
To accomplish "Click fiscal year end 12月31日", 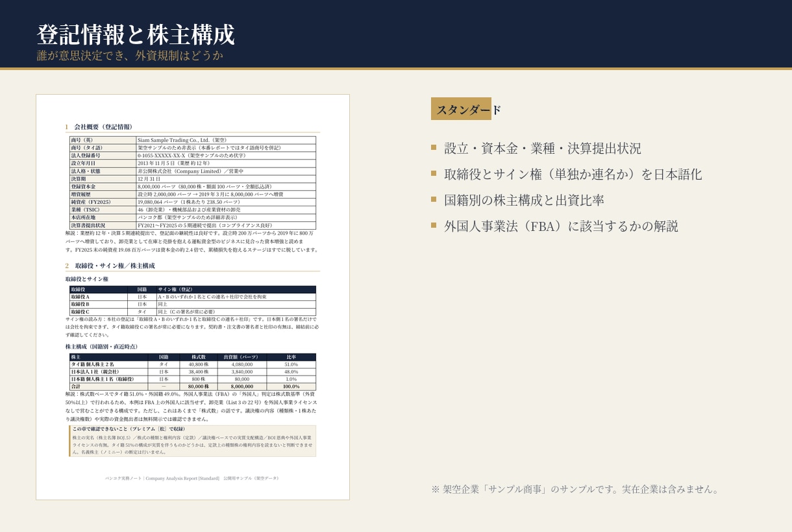I will 149,178.
